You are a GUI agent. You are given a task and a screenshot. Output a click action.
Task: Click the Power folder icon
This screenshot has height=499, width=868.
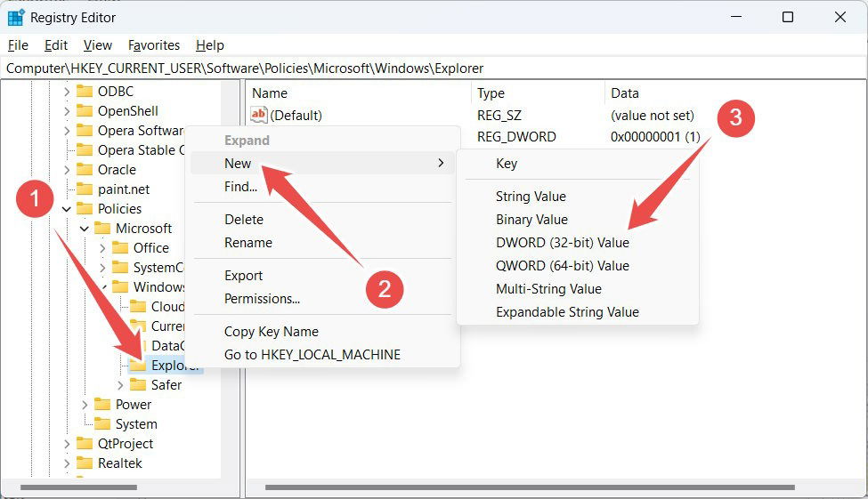[x=102, y=405]
